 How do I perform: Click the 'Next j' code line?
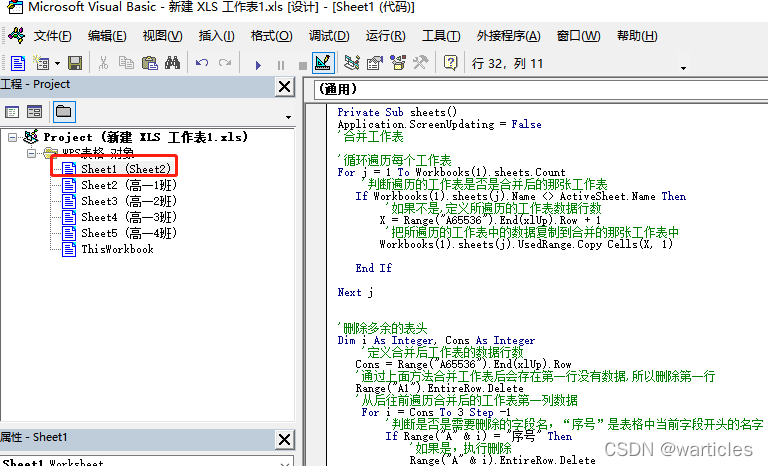tap(355, 293)
